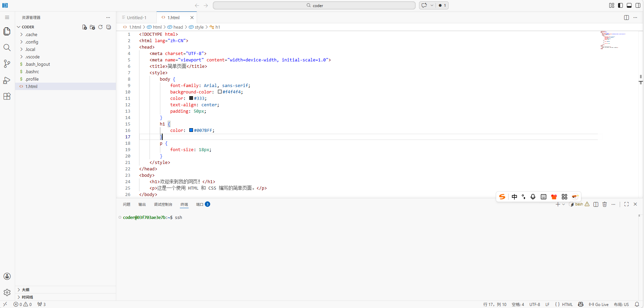Open the terminal profile dropdown
This screenshot has height=308, width=644.
pyautogui.click(x=563, y=204)
